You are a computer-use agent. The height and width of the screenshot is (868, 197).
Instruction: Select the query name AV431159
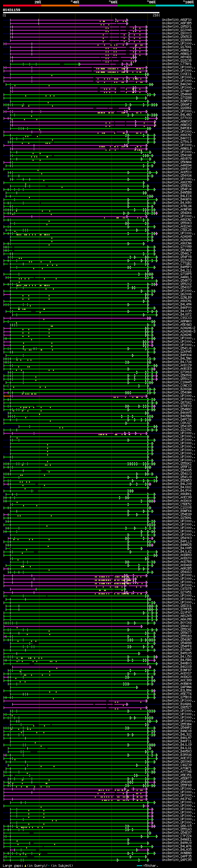pyautogui.click(x=11, y=10)
